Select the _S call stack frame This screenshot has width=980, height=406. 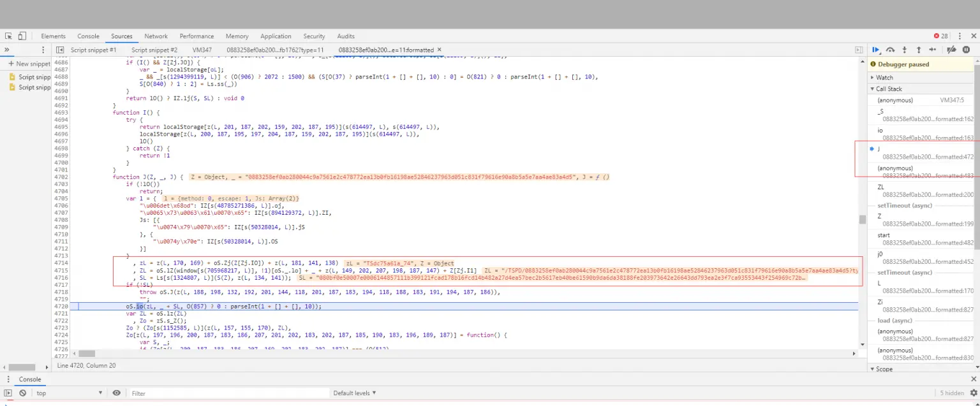pos(920,115)
